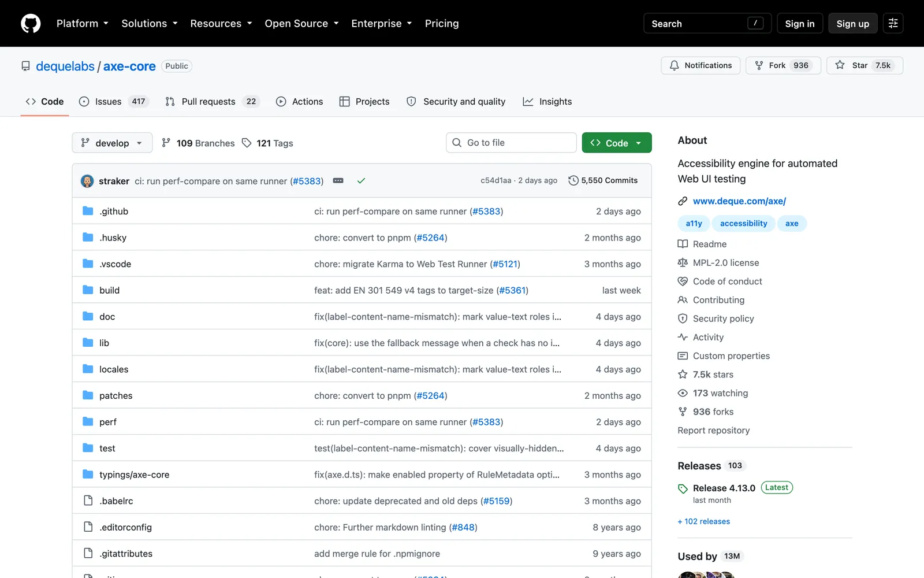Click the Go to file input
The height and width of the screenshot is (578, 924).
tap(511, 143)
